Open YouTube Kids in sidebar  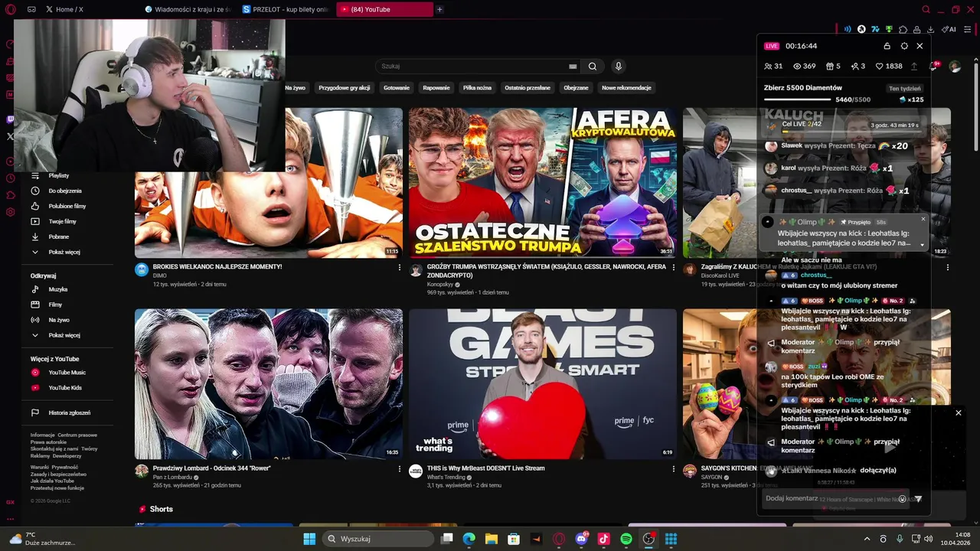[64, 388]
